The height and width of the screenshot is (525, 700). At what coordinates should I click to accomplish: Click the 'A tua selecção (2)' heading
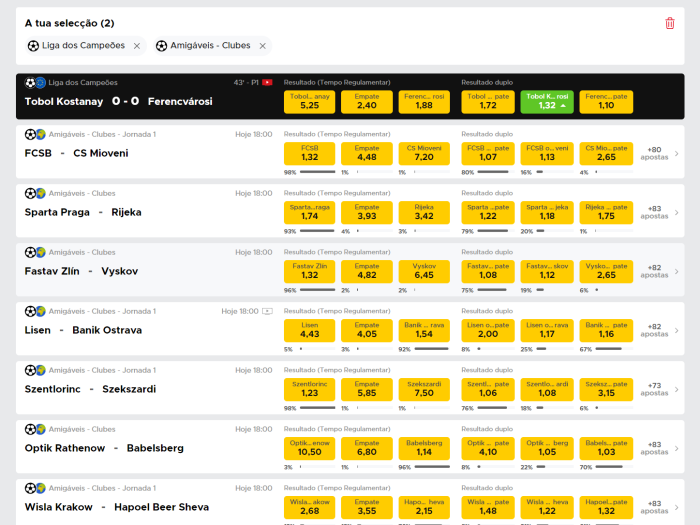coord(70,23)
